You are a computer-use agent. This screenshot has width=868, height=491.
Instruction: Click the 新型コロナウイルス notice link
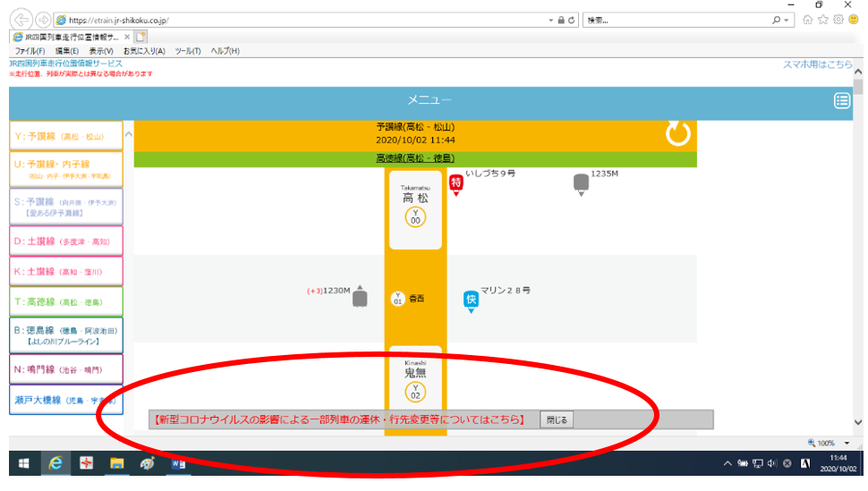[x=339, y=419]
